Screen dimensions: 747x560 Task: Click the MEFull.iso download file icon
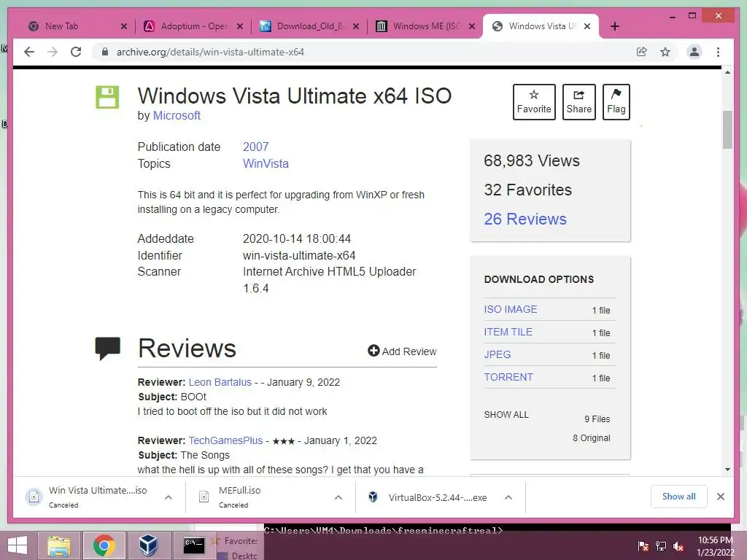click(x=204, y=497)
